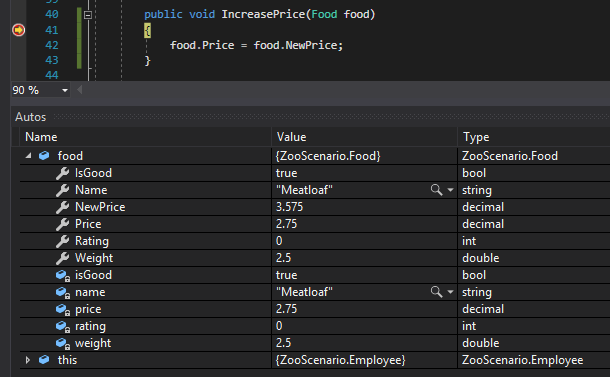Viewport: 610px width, 377px height.
Task: Click the blue object icon beside this
Action: pos(44,360)
